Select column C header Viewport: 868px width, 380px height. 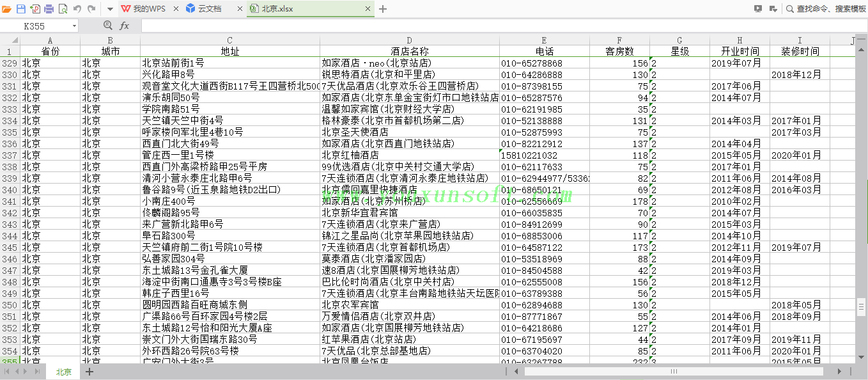click(230, 40)
